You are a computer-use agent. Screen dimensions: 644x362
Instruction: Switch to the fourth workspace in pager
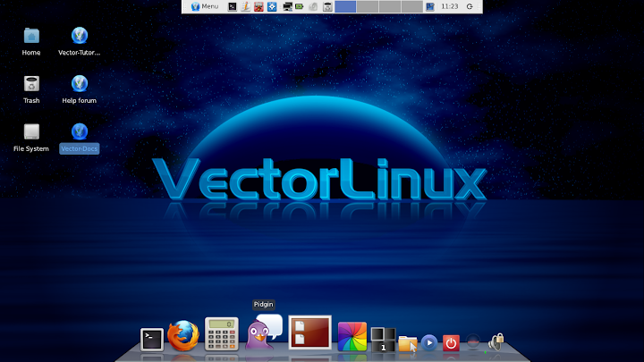412,6
